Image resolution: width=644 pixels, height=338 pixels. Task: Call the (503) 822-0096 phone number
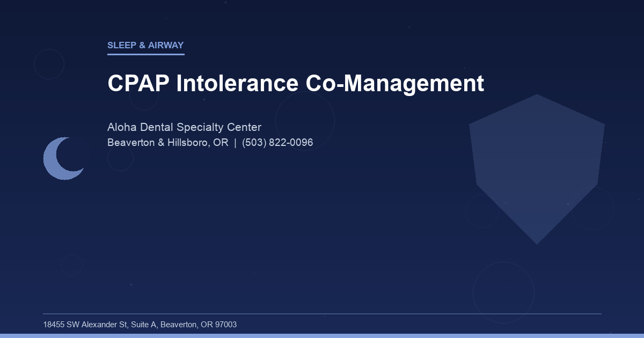coord(277,143)
